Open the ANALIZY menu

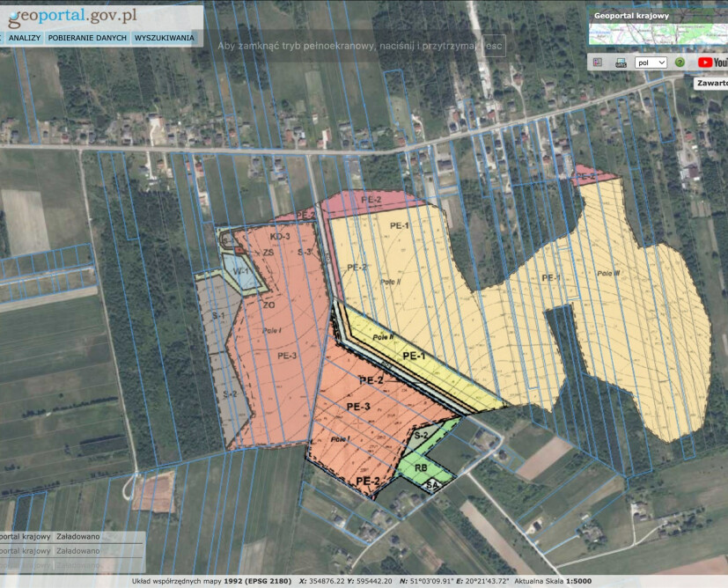click(25, 39)
